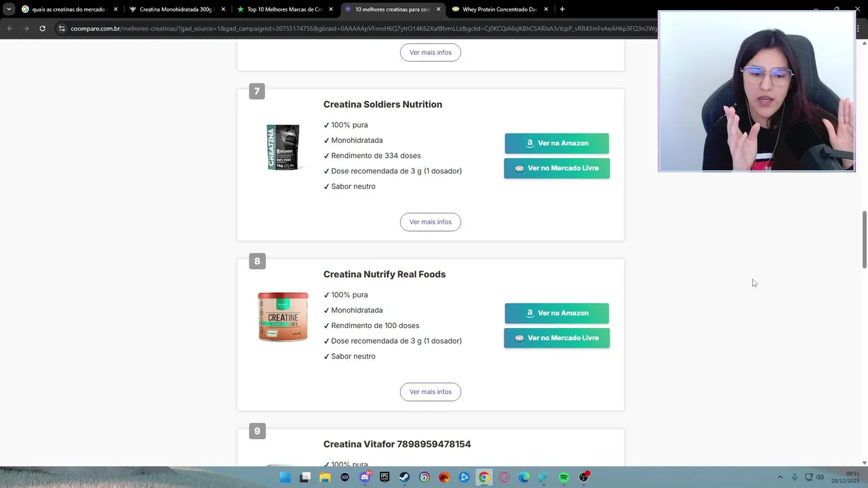Click the Amazon logo in Soldiers Amazon button

click(x=530, y=143)
